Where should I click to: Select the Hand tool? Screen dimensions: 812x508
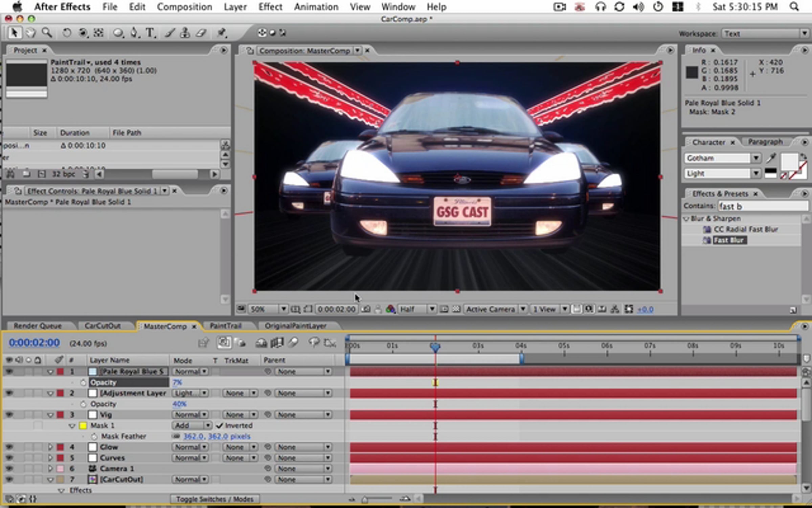coord(30,33)
